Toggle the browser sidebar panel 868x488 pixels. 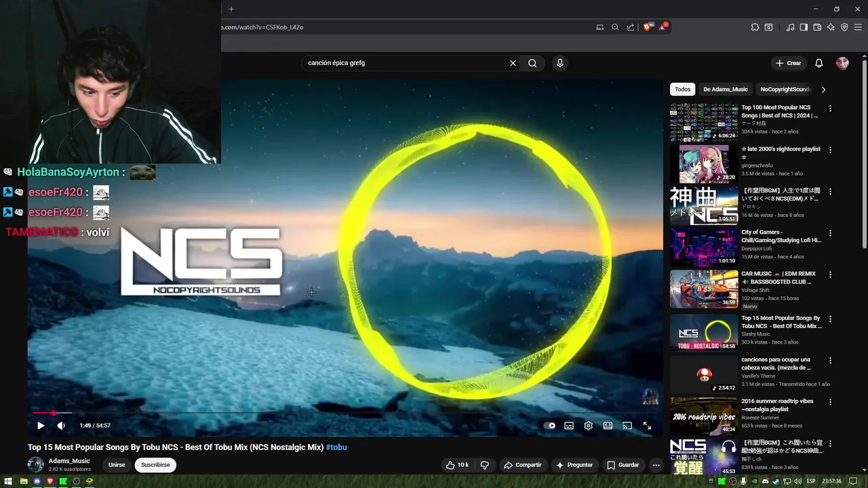pos(804,27)
